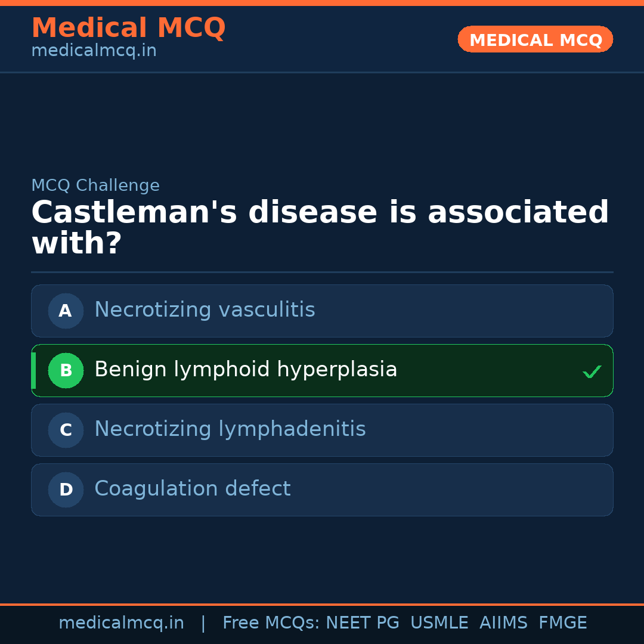Choose Necrotizing lymphadenitis option
The image size is (644, 644).
coord(230,429)
